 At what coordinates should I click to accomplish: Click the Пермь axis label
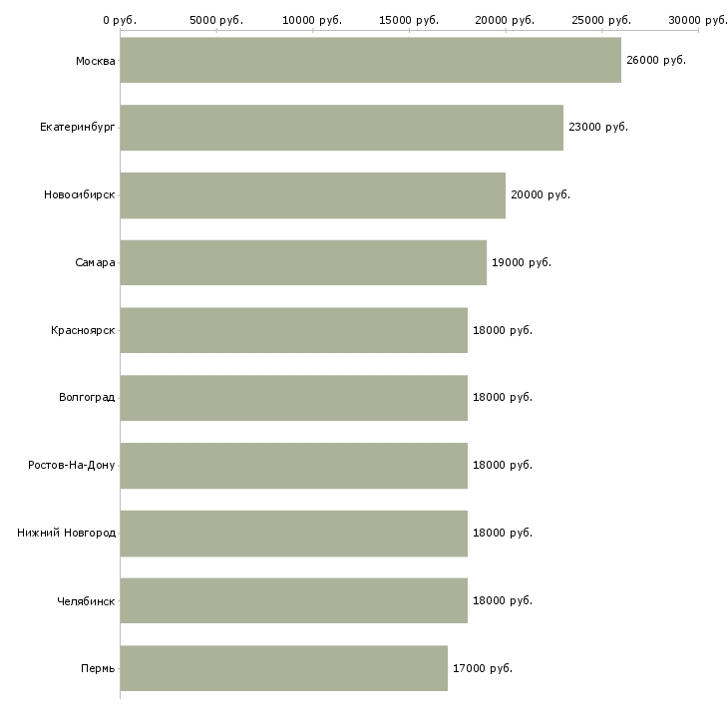pyautogui.click(x=98, y=668)
